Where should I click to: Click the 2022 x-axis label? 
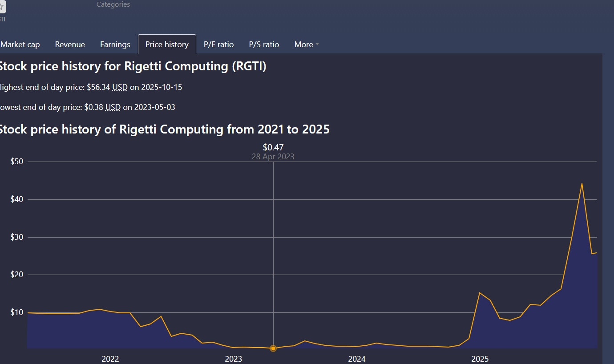[x=110, y=359]
